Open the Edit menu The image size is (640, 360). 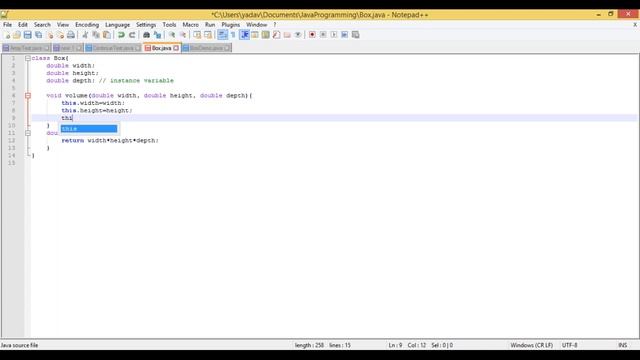[23, 25]
